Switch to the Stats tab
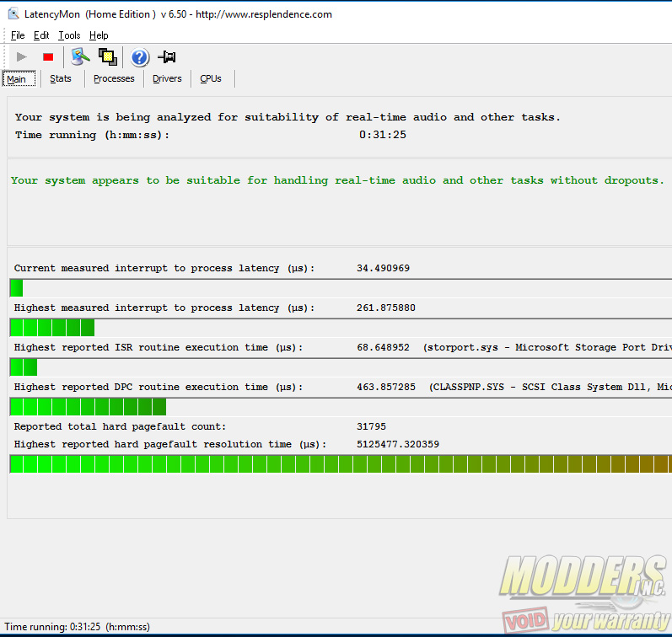 61,79
